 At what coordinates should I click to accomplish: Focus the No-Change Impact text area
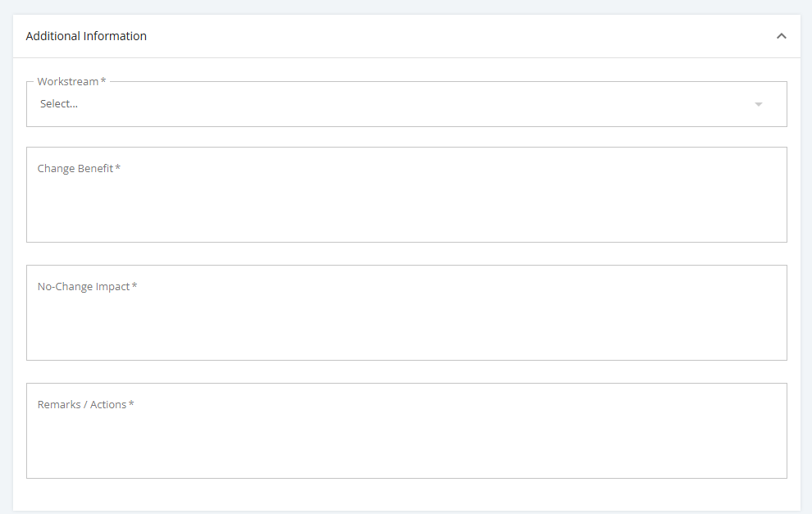(407, 312)
